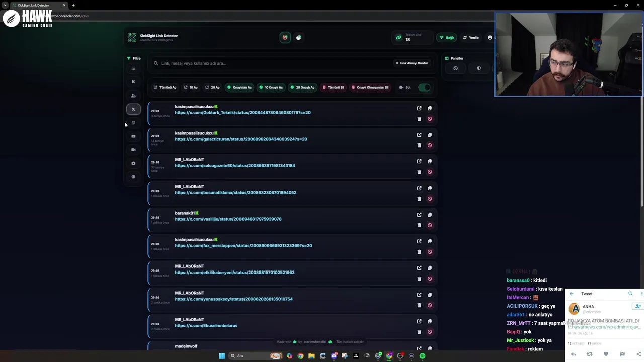644x362 pixels.
Task: Open Spotify from the taskbar
Action: point(422,356)
